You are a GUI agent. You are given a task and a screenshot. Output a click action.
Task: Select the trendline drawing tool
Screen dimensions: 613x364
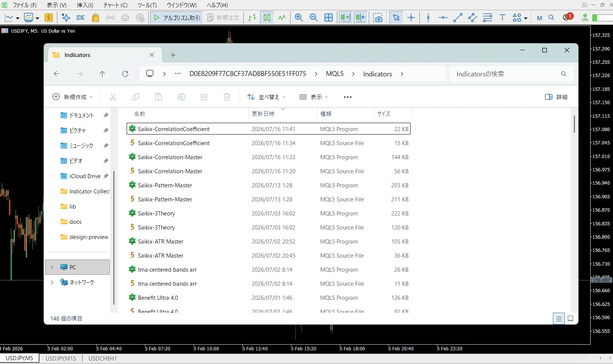458,17
